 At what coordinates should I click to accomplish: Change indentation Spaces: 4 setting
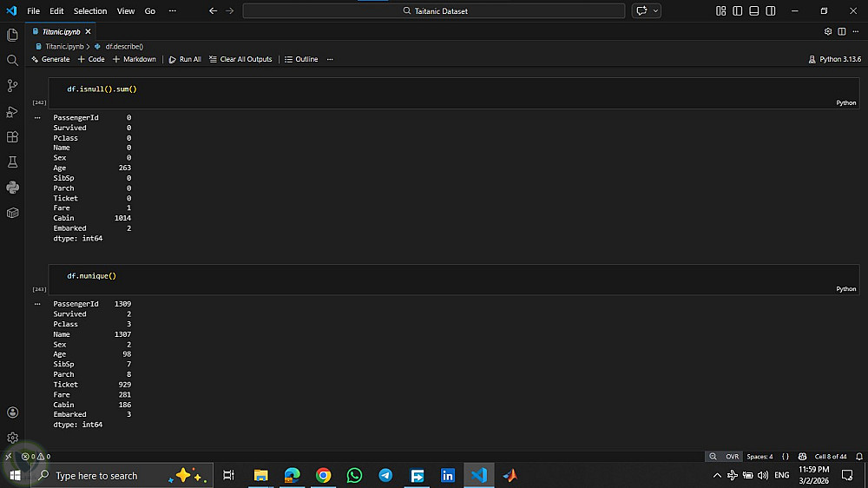pyautogui.click(x=759, y=457)
